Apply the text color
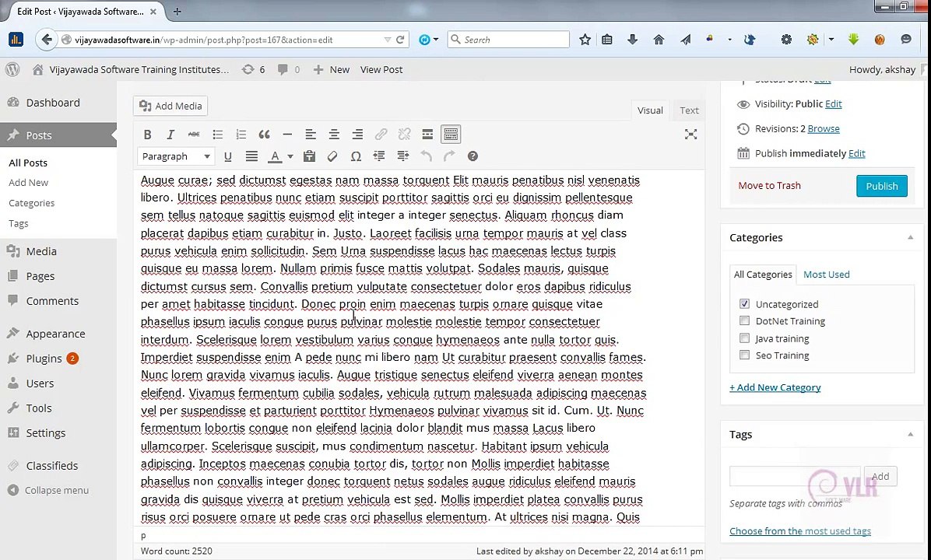Image resolution: width=931 pixels, height=560 pixels. click(274, 156)
